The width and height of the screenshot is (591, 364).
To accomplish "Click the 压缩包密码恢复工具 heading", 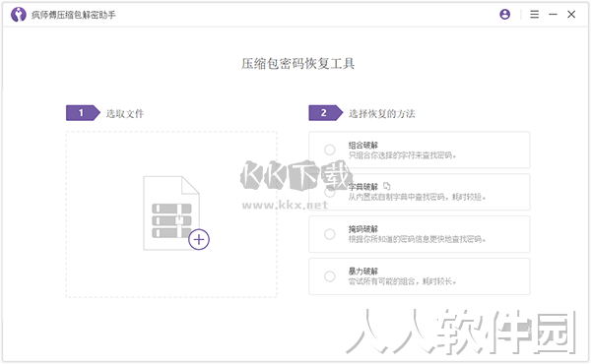I will (297, 64).
